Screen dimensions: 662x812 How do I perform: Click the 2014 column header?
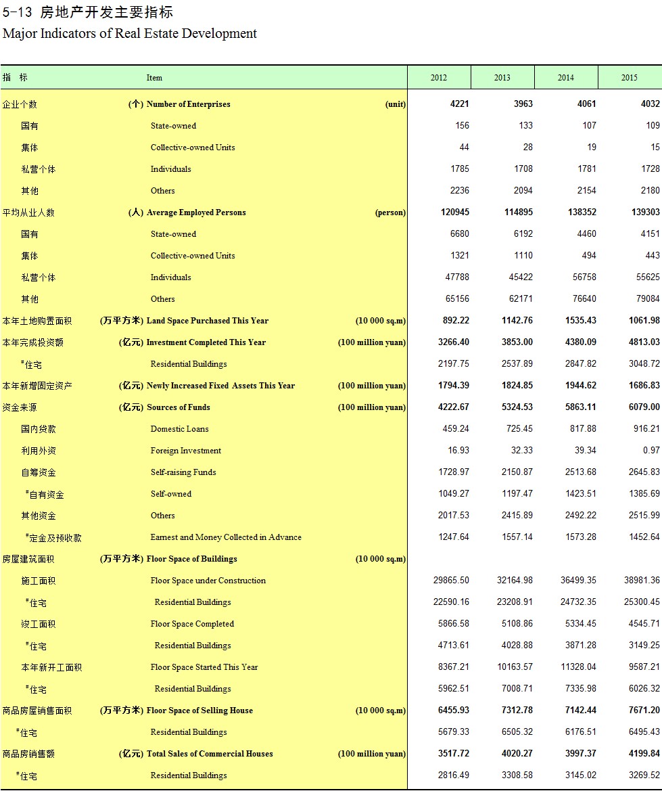(566, 77)
